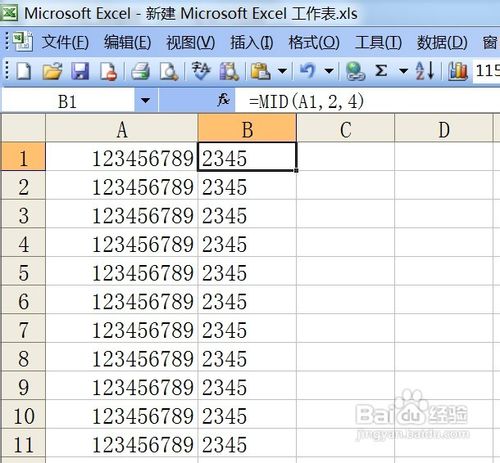This screenshot has width=500, height=463.
Task: Click the New blank workbook icon
Action: [24, 71]
